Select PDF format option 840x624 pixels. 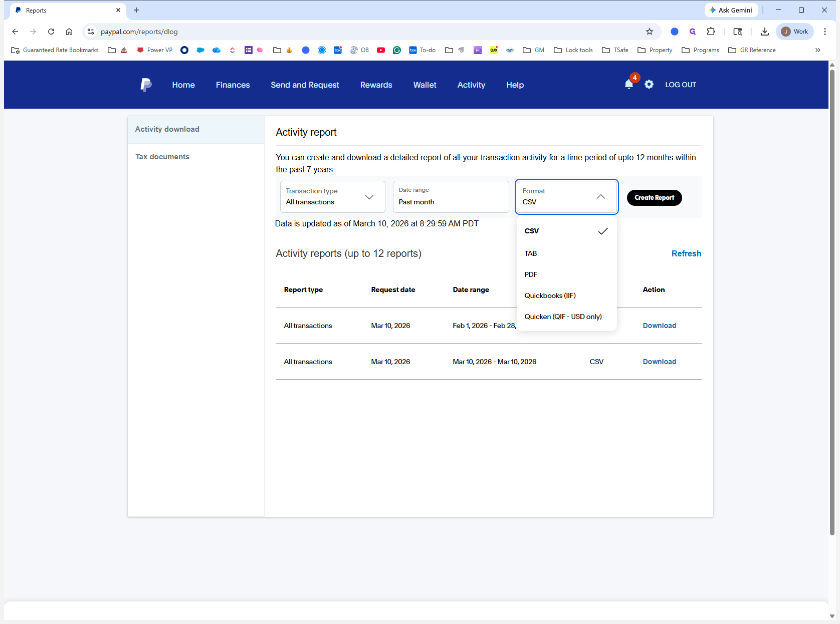(566, 274)
